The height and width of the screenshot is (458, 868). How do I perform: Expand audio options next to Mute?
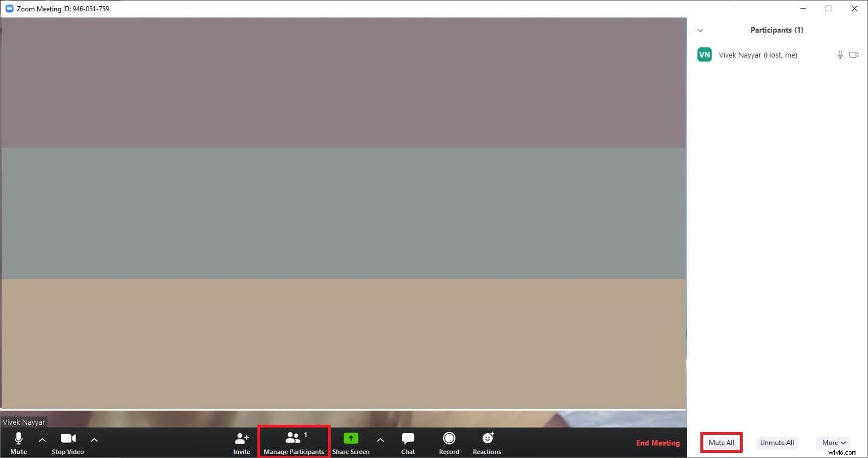coord(42,440)
